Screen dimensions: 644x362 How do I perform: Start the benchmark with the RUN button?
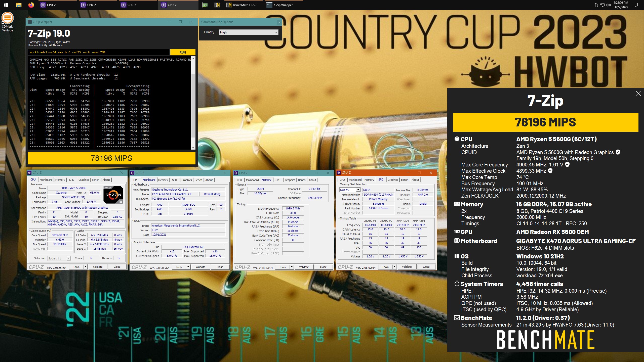pyautogui.click(x=183, y=52)
